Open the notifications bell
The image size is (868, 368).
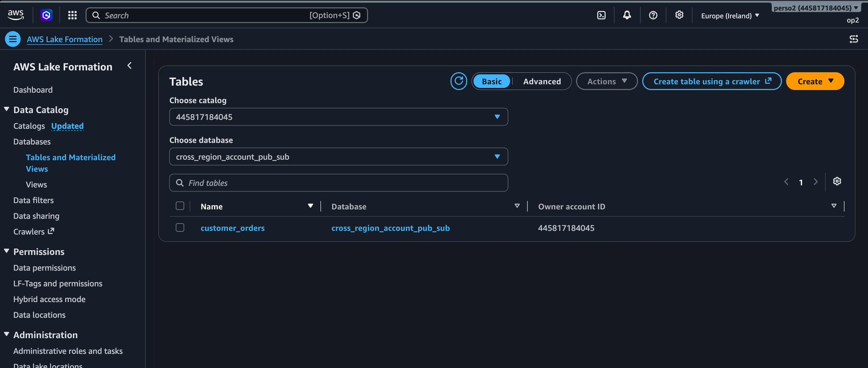627,15
